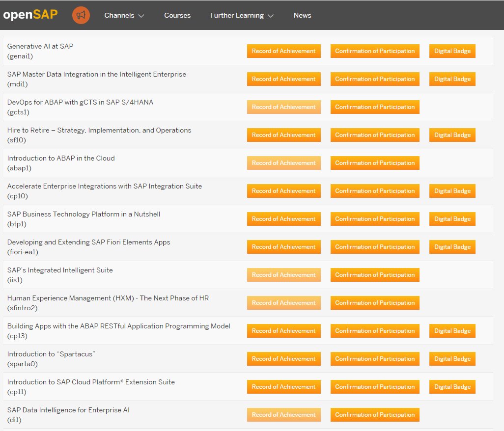Screen dimensions: 504x431
Task: Download Record of Achievement for cp13
Action: (284, 330)
